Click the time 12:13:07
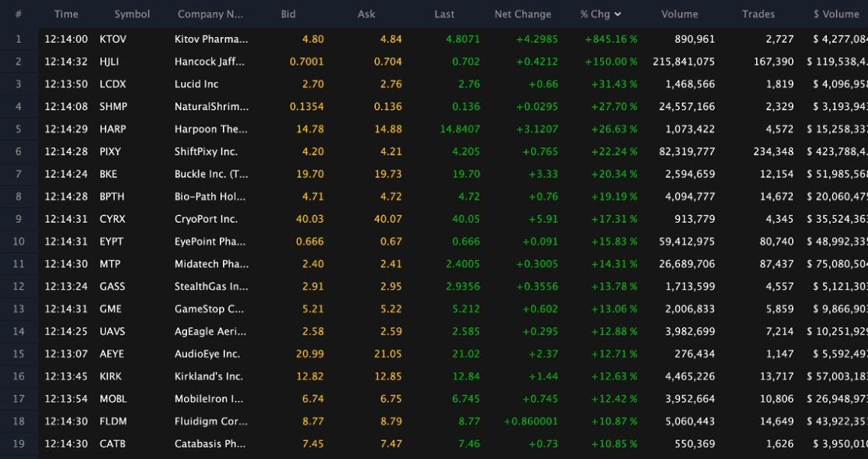Image resolution: width=868 pixels, height=459 pixels. point(66,354)
